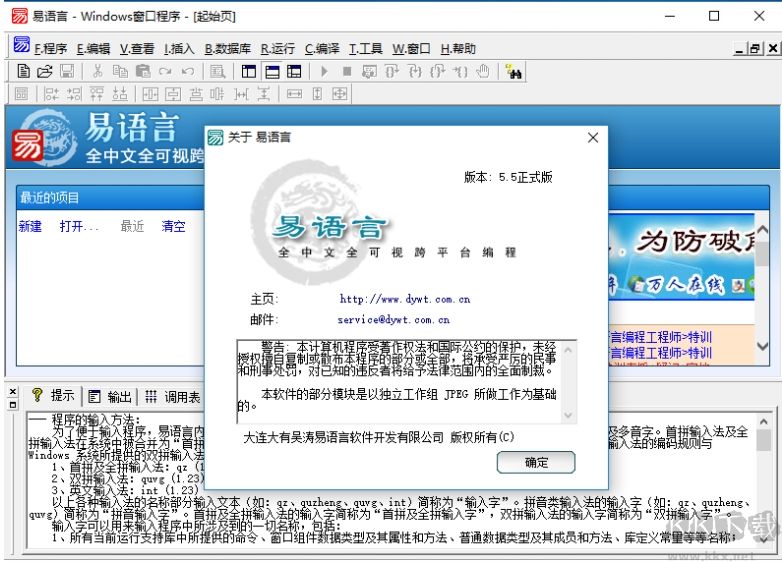This screenshot has height=563, width=782.
Task: Click the Run play triangle icon
Action: pyautogui.click(x=324, y=71)
